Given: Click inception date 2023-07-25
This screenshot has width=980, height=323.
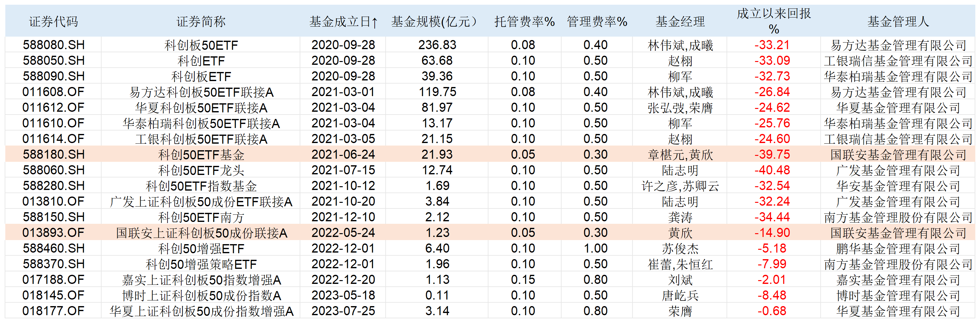Looking at the screenshot, I should click(x=343, y=311).
